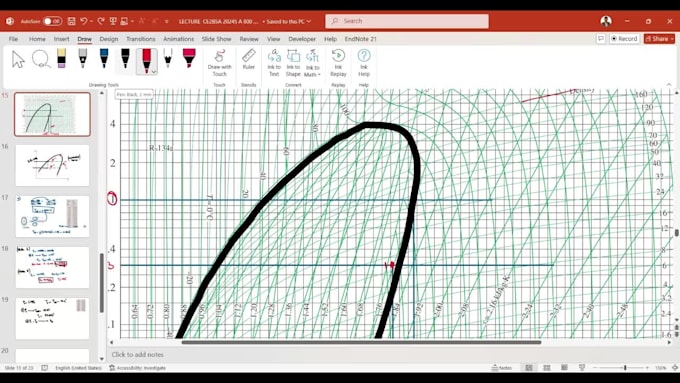Undo the last action
The height and width of the screenshot is (383, 680).
coord(84,21)
